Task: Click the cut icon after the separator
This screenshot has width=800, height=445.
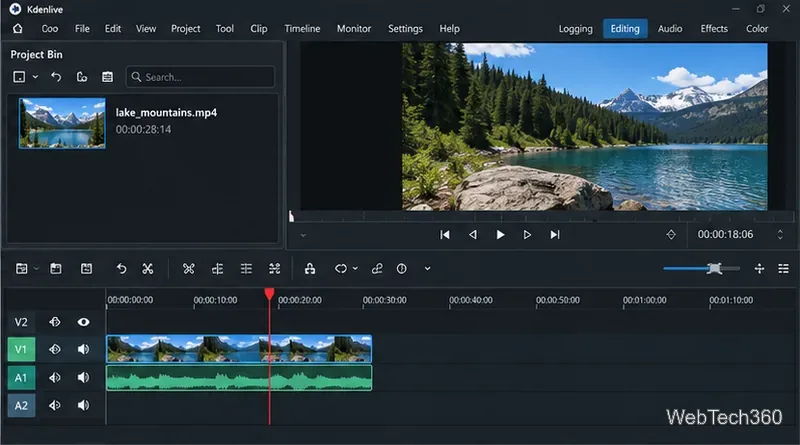Action: coord(189,269)
